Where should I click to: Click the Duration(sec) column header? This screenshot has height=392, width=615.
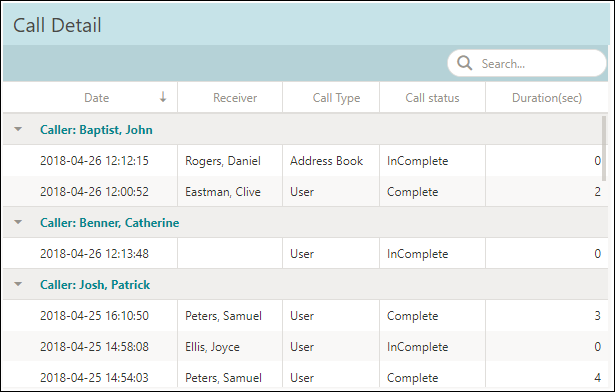547,97
